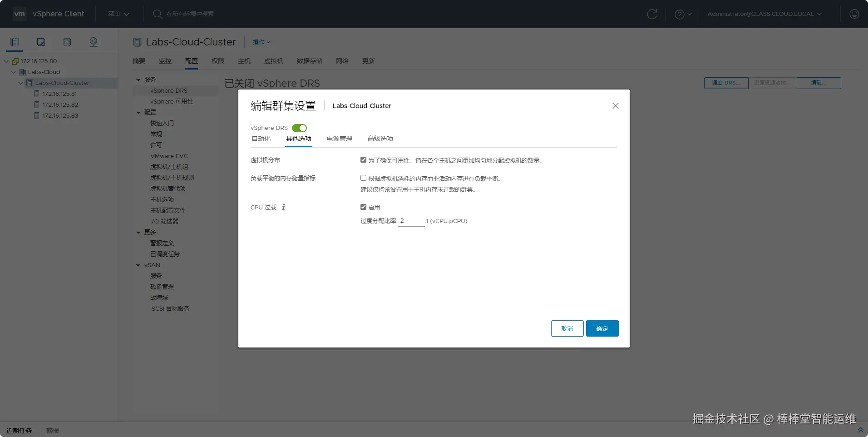Click the global search field
868x437 pixels.
coord(191,14)
